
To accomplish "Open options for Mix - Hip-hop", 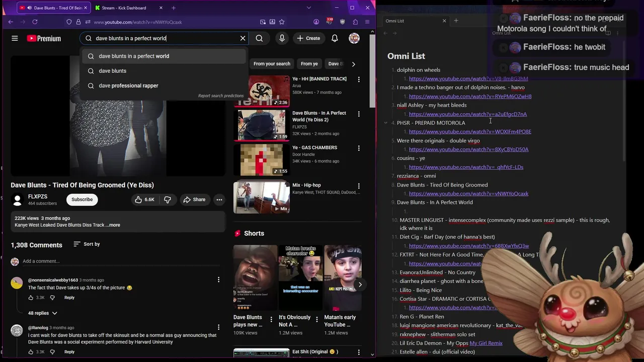I will (x=359, y=186).
